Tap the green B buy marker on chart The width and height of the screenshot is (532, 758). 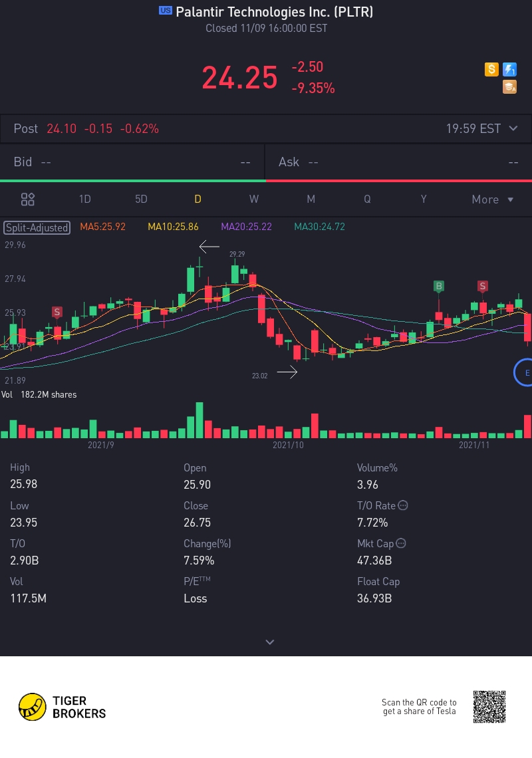coord(439,286)
